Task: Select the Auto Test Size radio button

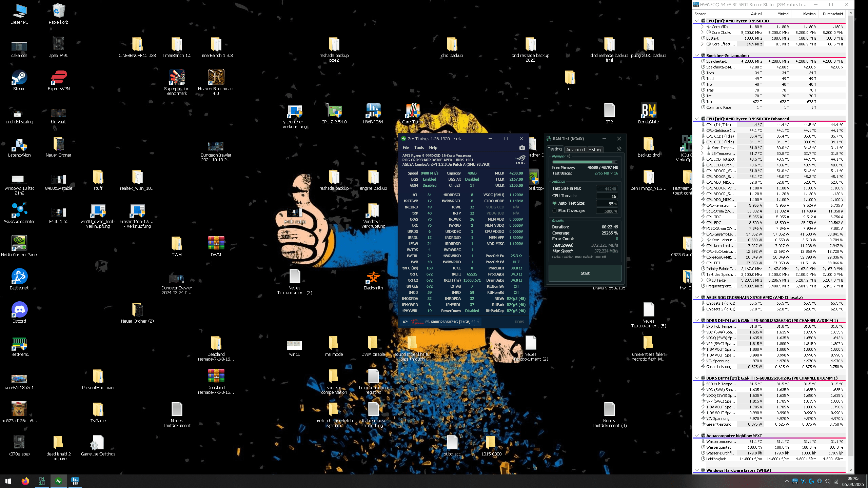Action: [555, 203]
